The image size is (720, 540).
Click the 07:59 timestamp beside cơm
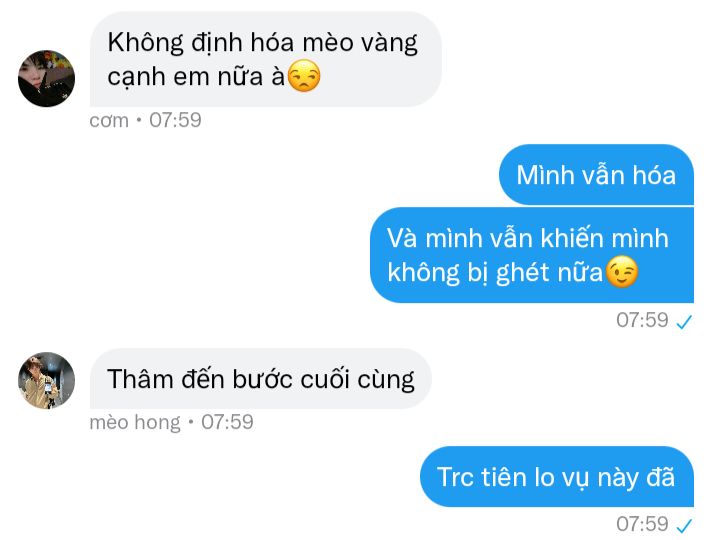tap(175, 120)
